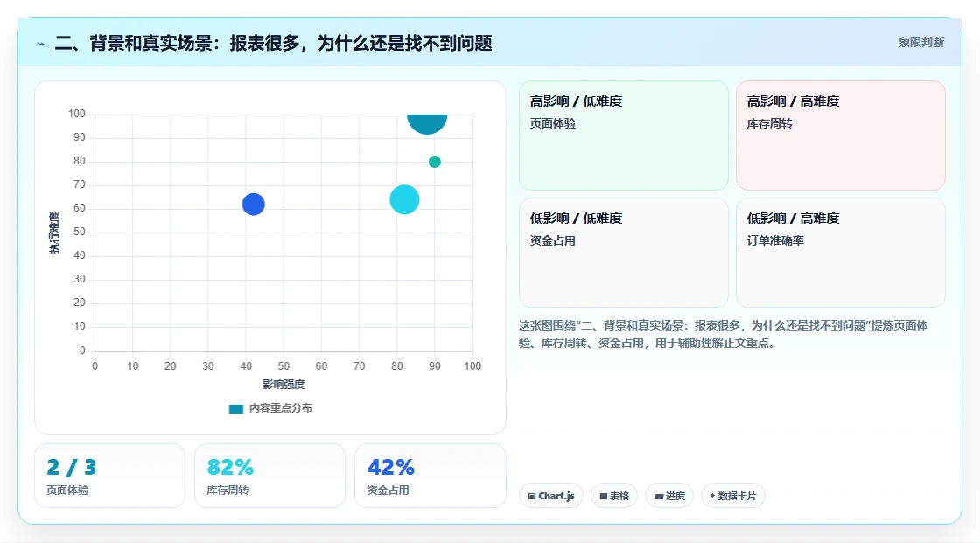Select the 82% 库存周转 stat card

point(269,476)
